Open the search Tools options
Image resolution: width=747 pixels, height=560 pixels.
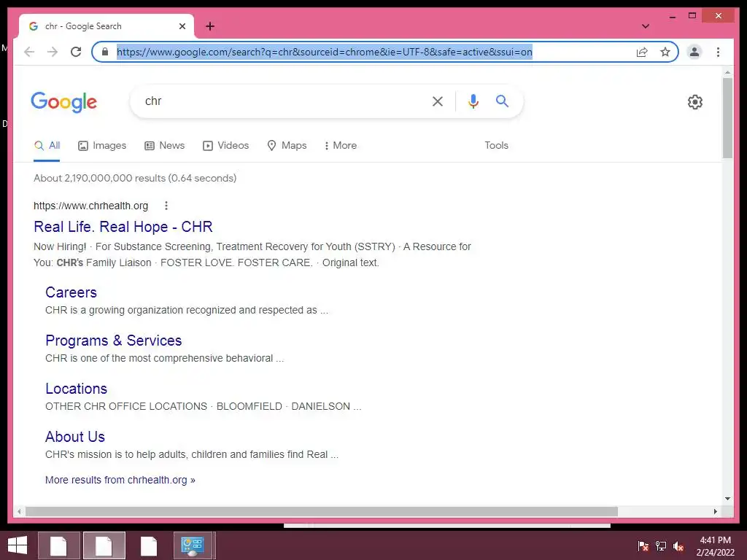[x=496, y=146]
